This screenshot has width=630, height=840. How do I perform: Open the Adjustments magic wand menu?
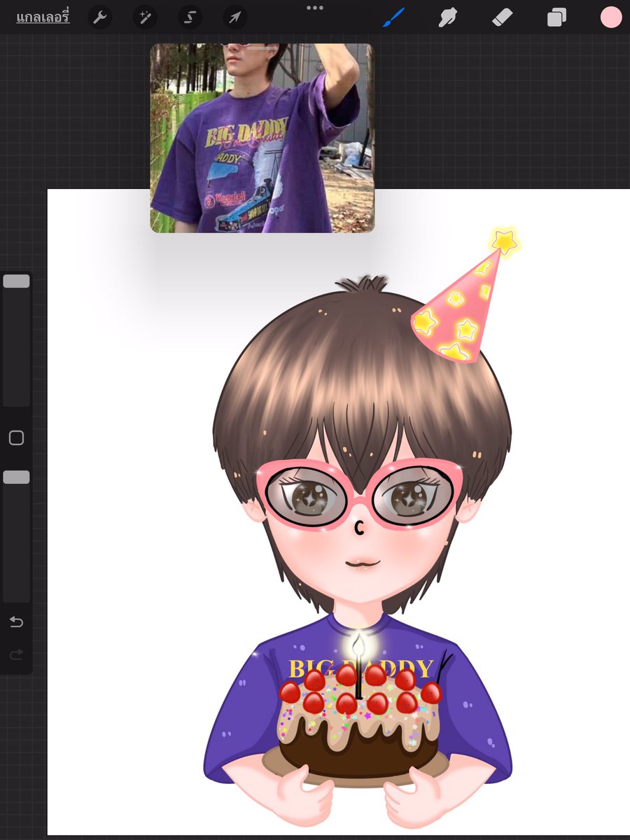point(145,17)
